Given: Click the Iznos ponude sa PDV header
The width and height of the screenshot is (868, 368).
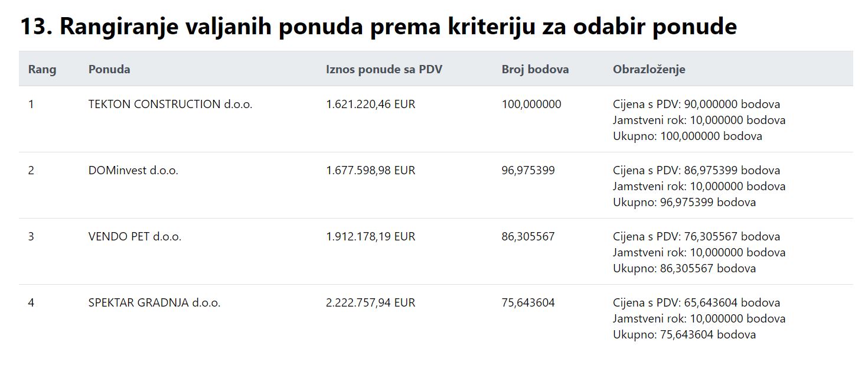Looking at the screenshot, I should [x=384, y=69].
